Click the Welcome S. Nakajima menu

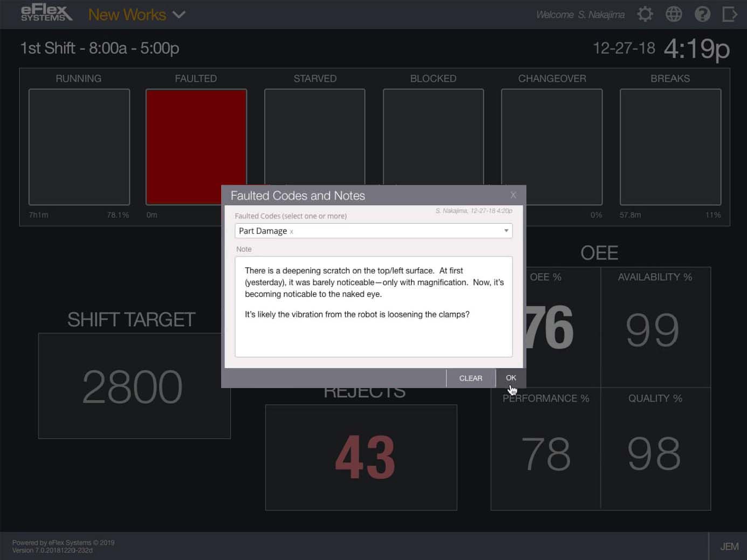(x=580, y=15)
